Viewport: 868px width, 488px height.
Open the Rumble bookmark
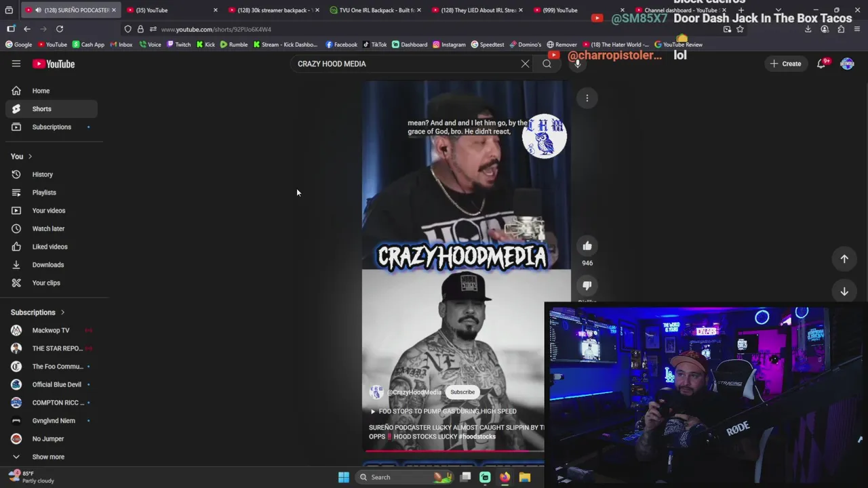click(234, 45)
